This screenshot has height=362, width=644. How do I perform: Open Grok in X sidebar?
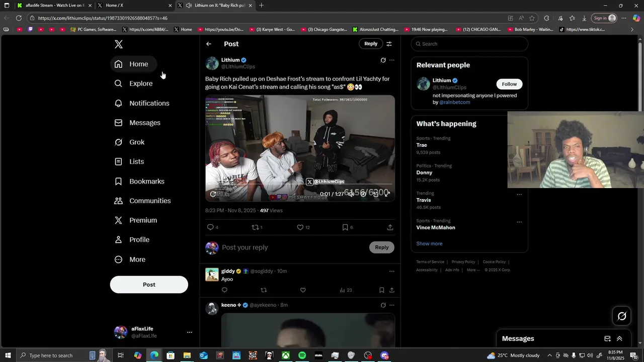click(x=130, y=142)
